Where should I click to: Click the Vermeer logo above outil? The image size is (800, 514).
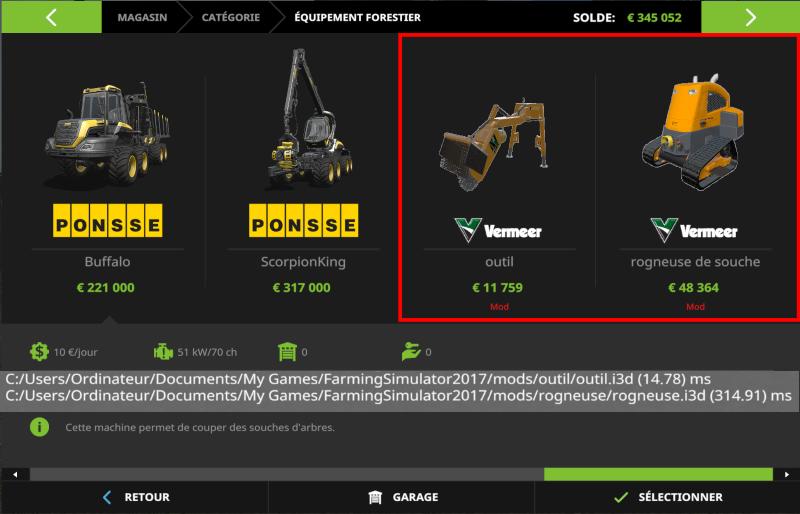498,230
